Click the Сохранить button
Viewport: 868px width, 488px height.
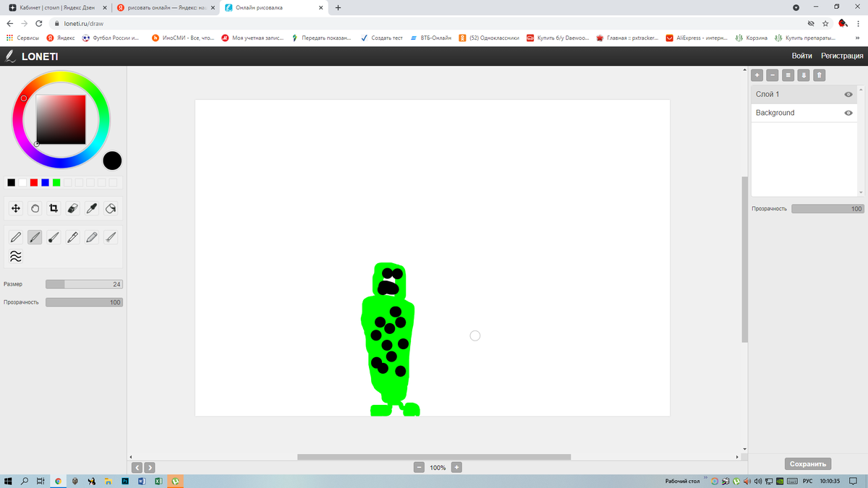[808, 464]
